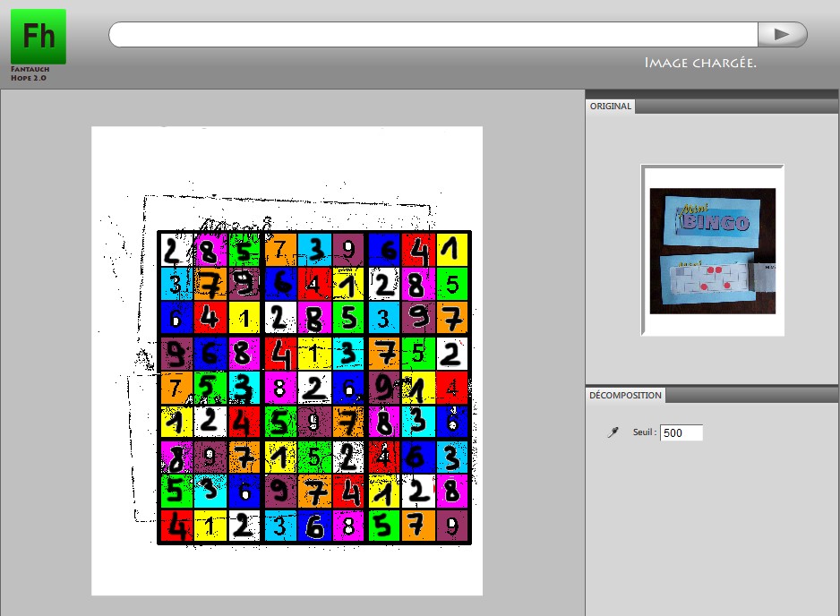Focus the Seuil threshold field showing 500
This screenshot has width=840, height=616.
681,432
